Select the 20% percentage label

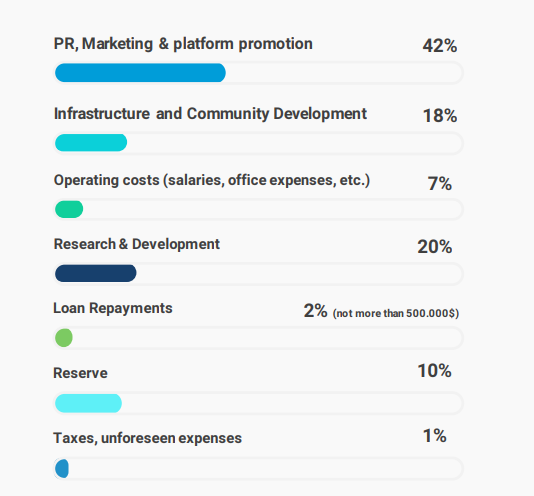pyautogui.click(x=435, y=247)
